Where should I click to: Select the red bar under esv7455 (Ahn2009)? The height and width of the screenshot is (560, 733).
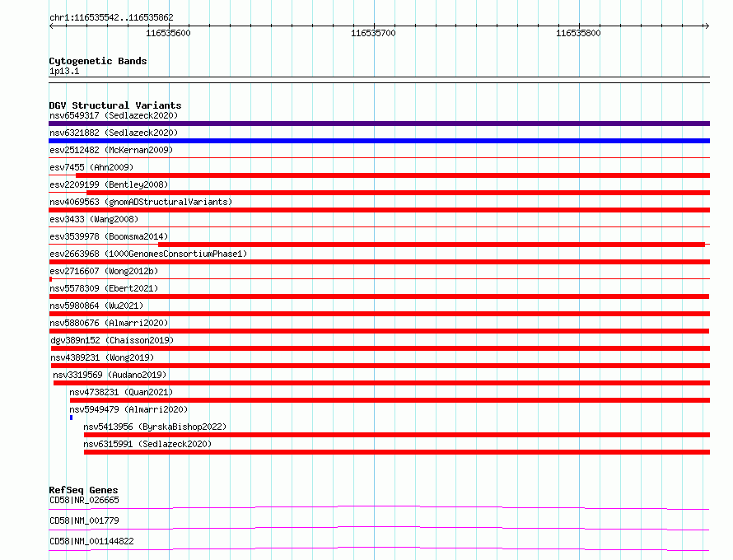[x=393, y=175]
